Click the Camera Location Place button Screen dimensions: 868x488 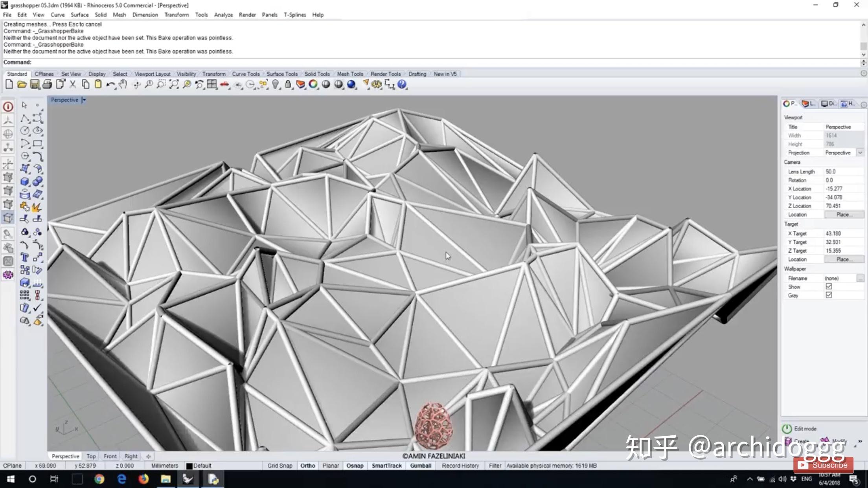click(844, 215)
